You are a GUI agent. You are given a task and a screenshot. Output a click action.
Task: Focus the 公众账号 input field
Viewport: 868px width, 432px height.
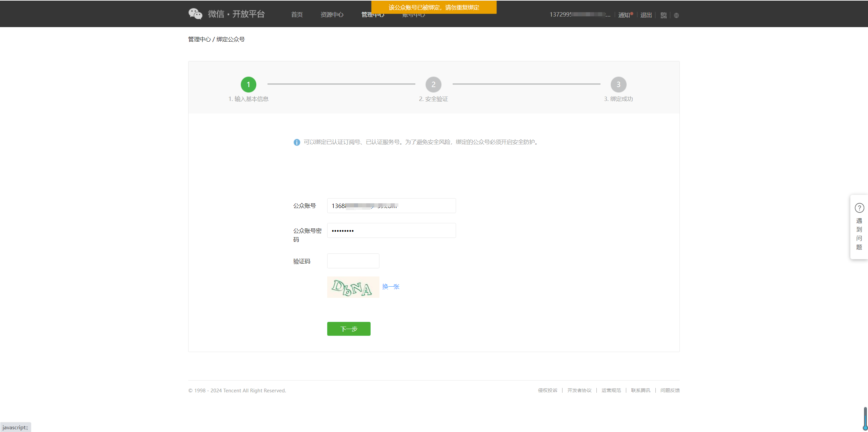click(x=391, y=206)
